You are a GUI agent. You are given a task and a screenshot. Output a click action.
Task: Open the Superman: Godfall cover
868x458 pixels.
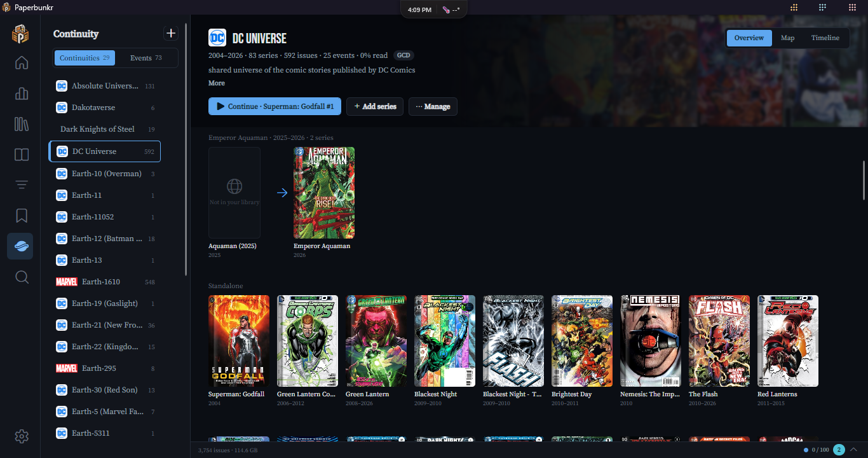coord(239,341)
